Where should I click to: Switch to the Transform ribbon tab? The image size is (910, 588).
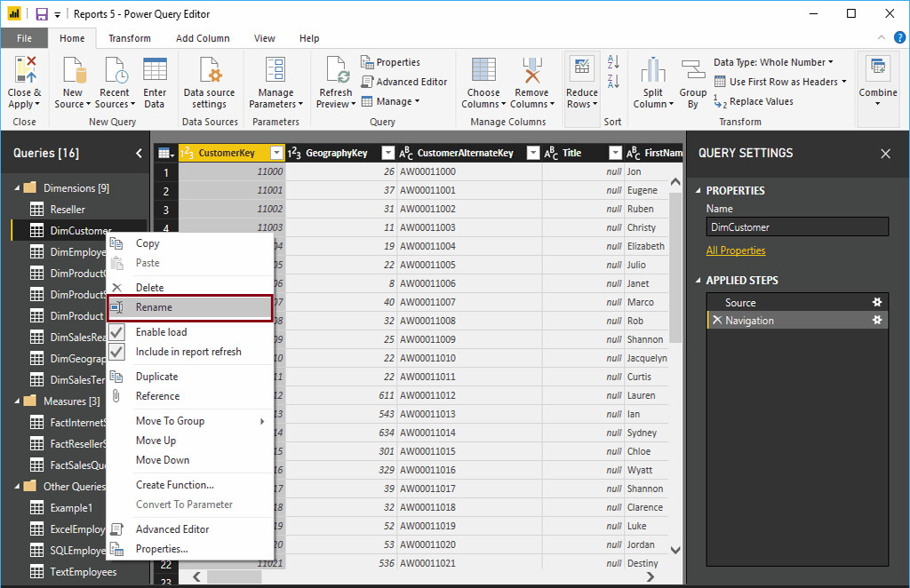(130, 38)
